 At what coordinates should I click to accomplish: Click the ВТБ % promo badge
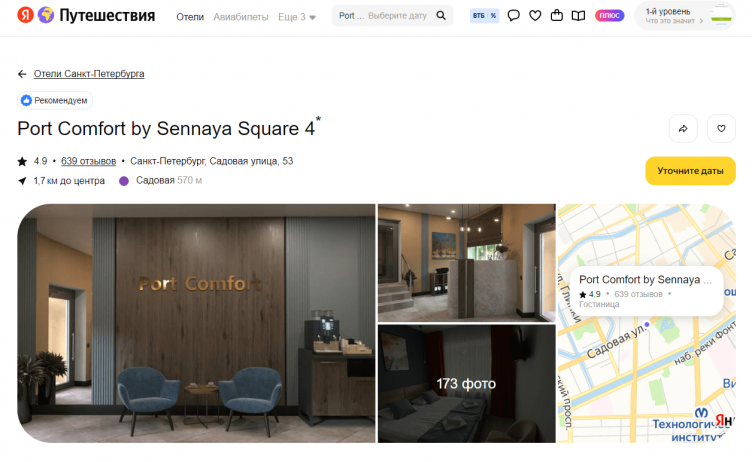[x=484, y=16]
